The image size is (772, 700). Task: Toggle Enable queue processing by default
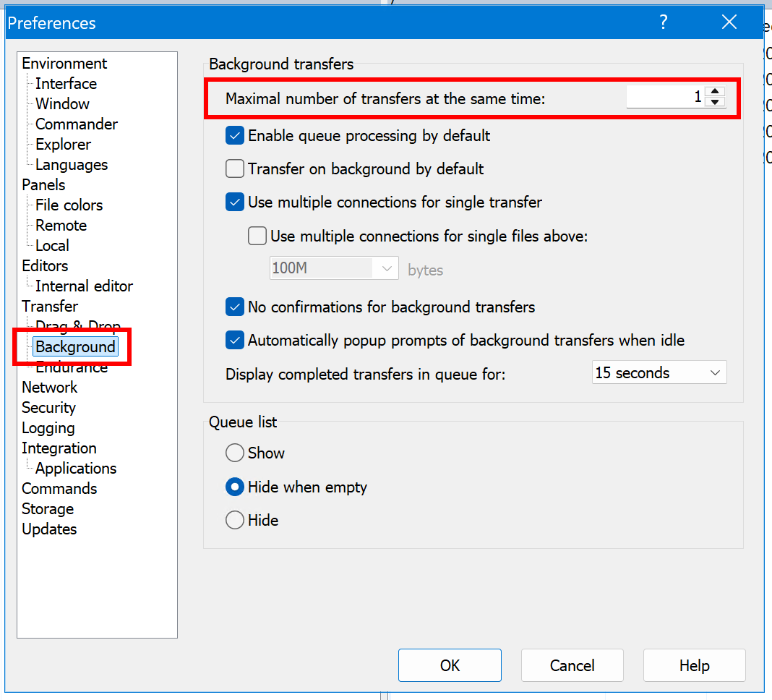tap(235, 135)
